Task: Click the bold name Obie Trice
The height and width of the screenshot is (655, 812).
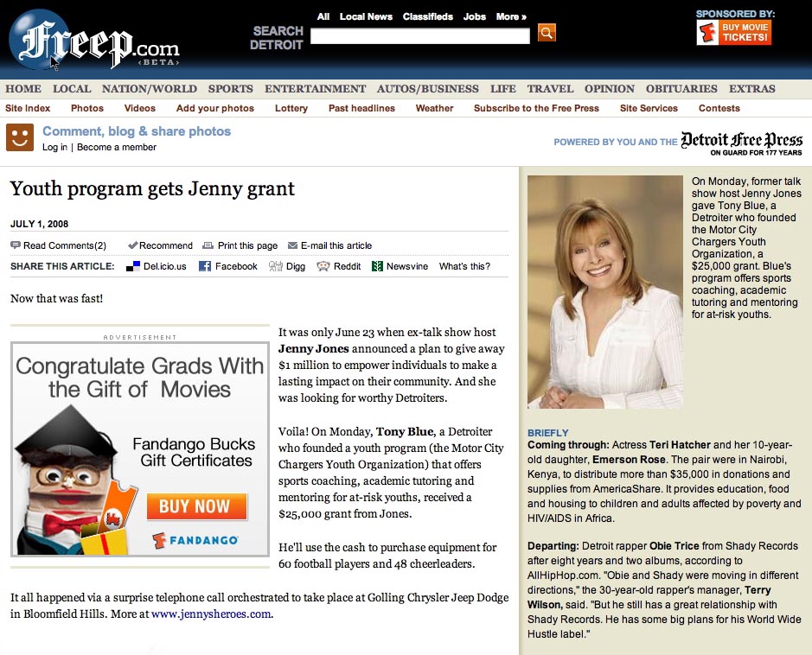Action: (675, 546)
